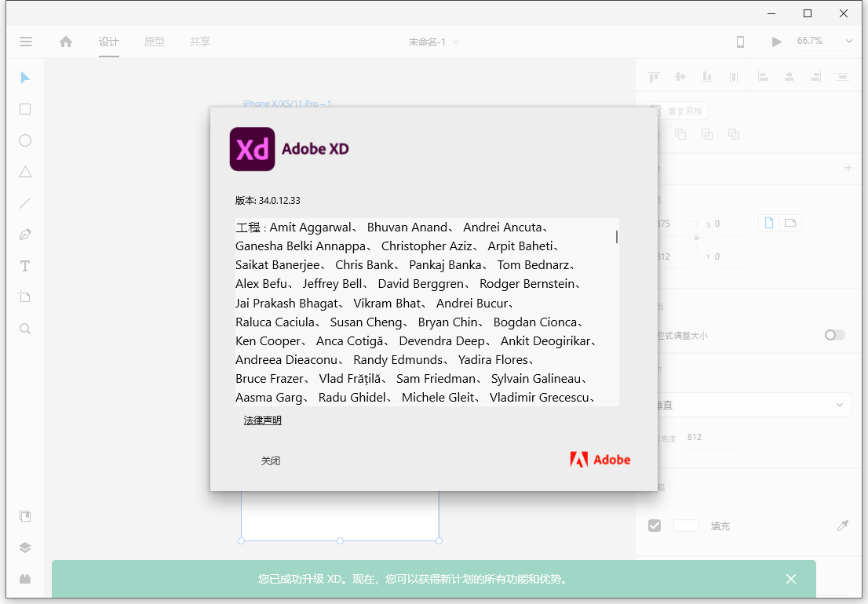
Task: Align horizontal center icon
Action: coord(789,77)
